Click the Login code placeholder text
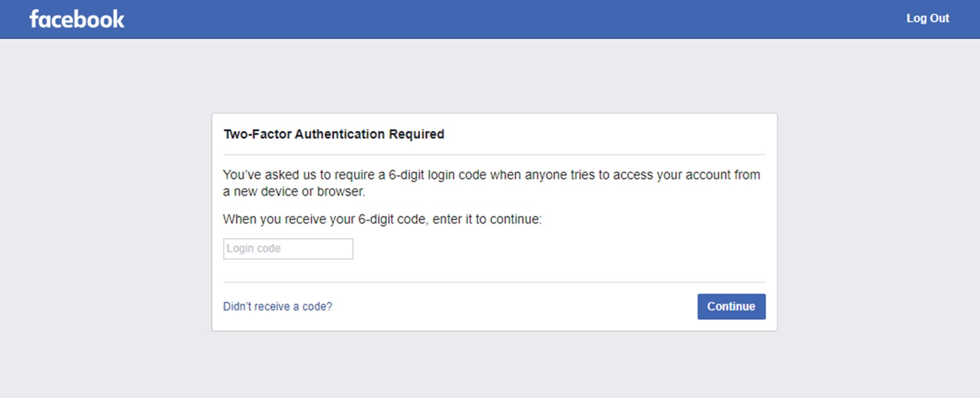This screenshot has height=398, width=980. point(254,248)
